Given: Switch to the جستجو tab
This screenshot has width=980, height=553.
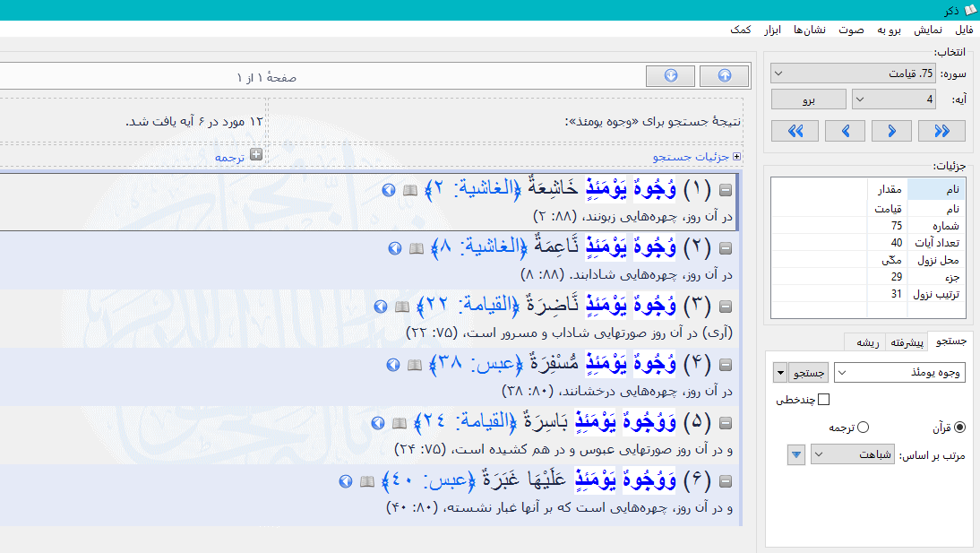Looking at the screenshot, I should coord(950,341).
